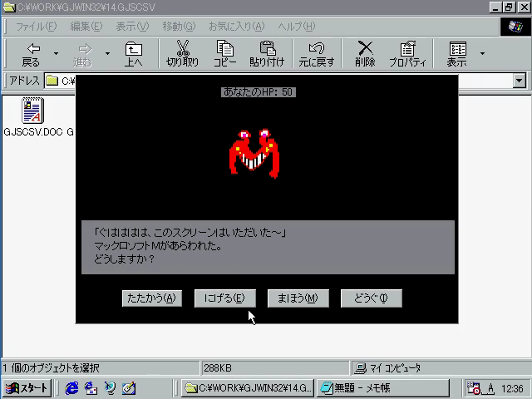Viewport: 532px width, 399px height.
Task: Restore the Explorer window size
Action: pos(510,7)
